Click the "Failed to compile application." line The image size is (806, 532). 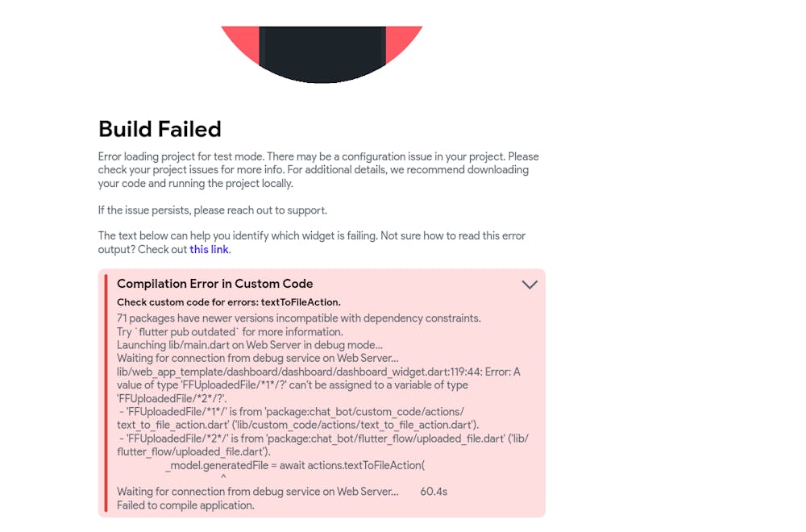point(185,505)
